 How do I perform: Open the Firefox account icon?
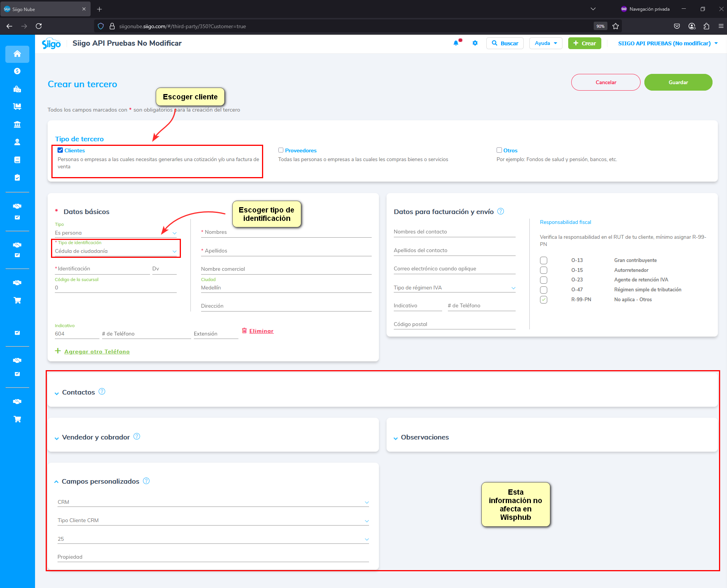click(x=692, y=26)
